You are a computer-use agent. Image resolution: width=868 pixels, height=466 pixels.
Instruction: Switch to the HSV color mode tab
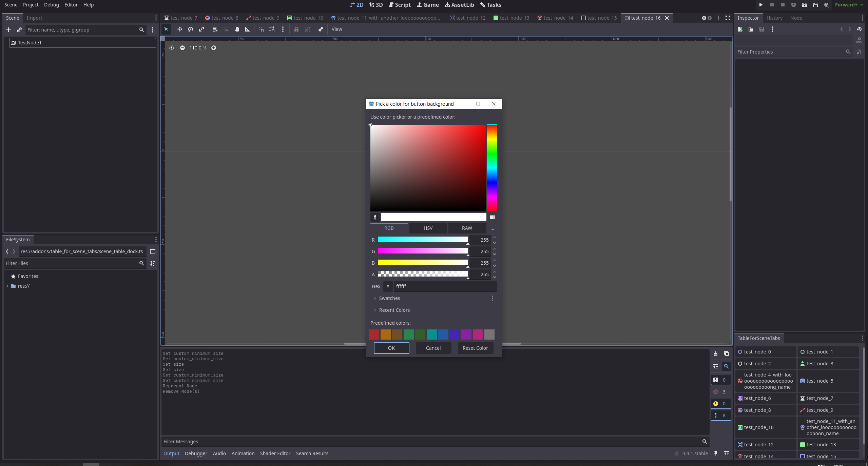coord(428,228)
